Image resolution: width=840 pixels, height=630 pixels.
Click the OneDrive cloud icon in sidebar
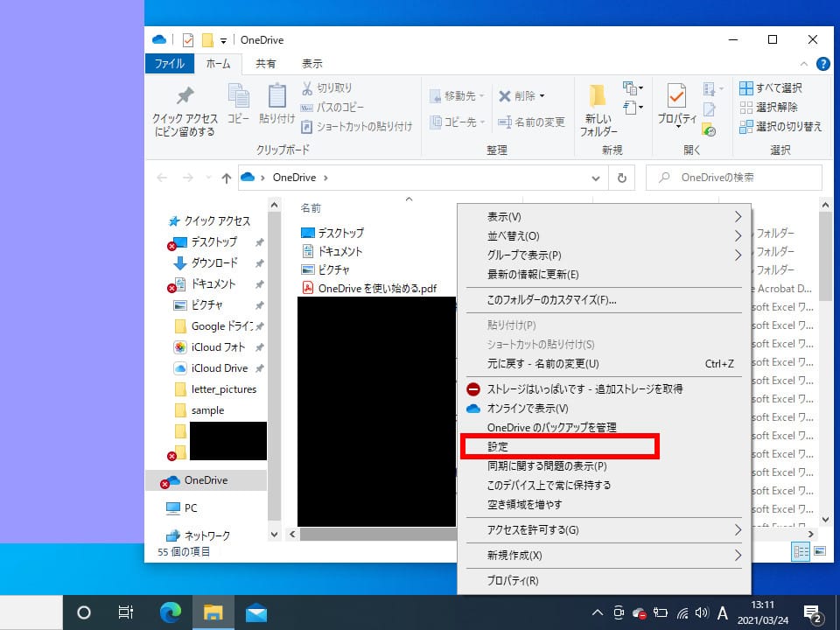click(x=174, y=479)
